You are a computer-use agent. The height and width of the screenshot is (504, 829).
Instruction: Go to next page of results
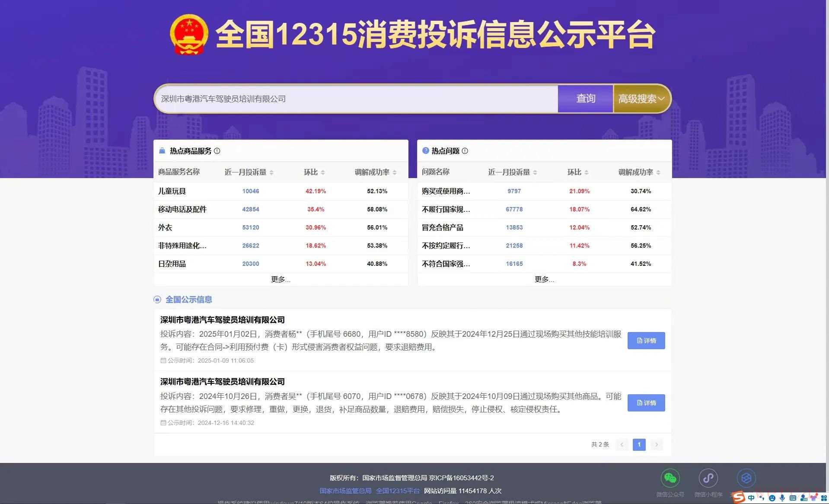(x=656, y=444)
